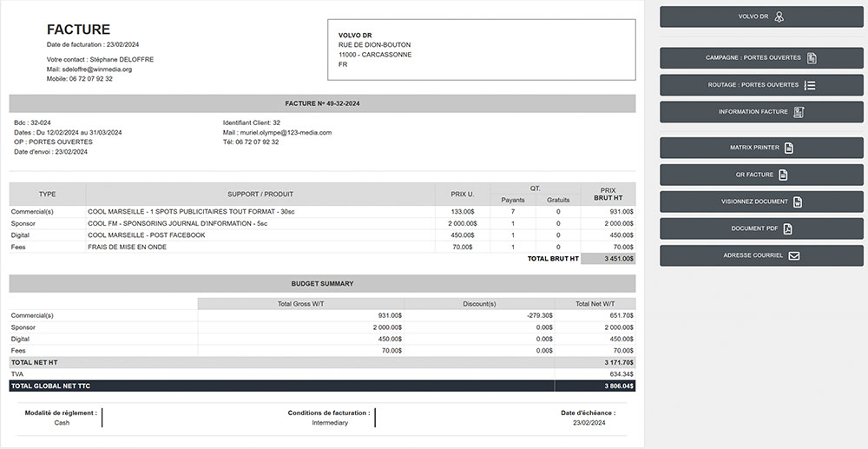The image size is (868, 449).
Task: Click the Budget Summary section header
Action: pos(322,283)
